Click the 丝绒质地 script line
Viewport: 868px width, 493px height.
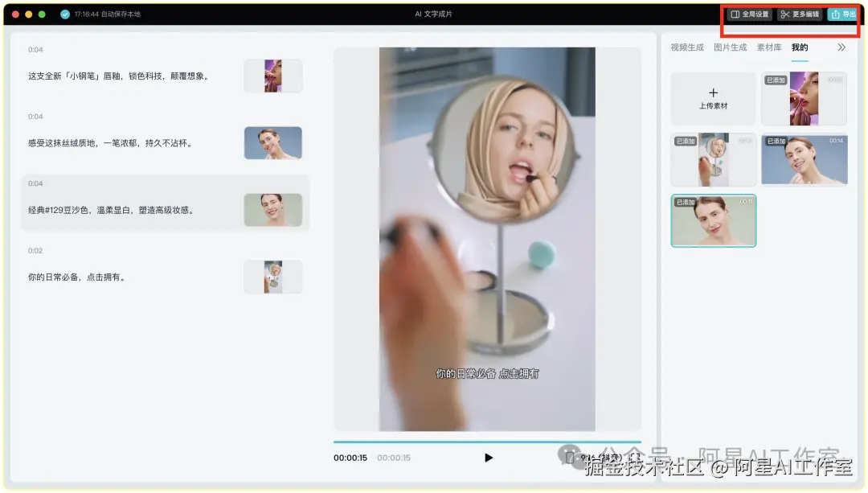tap(111, 143)
